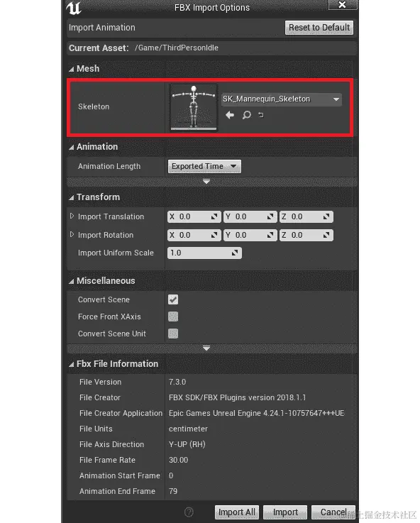Image resolution: width=420 pixels, height=523 pixels.
Task: Click the Import All button
Action: click(237, 512)
